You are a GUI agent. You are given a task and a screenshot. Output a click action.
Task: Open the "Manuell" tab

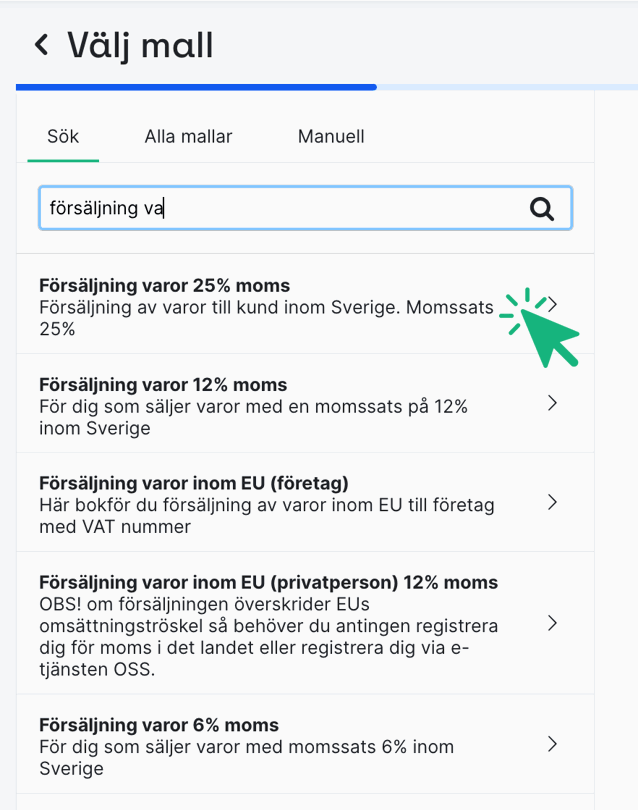(330, 136)
